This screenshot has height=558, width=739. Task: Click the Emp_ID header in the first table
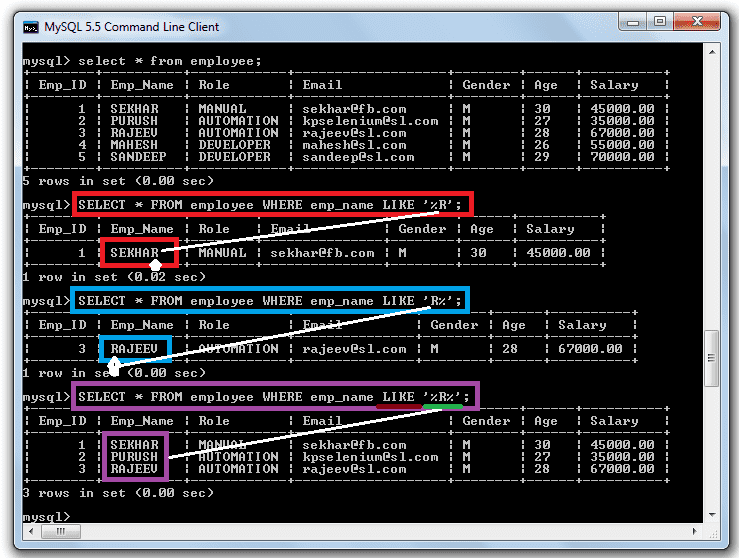(x=64, y=85)
